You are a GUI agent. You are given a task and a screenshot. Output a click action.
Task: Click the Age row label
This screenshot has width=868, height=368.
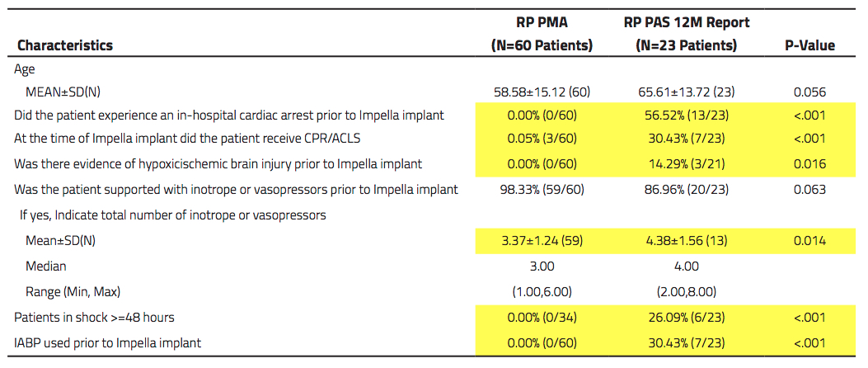click(25, 70)
